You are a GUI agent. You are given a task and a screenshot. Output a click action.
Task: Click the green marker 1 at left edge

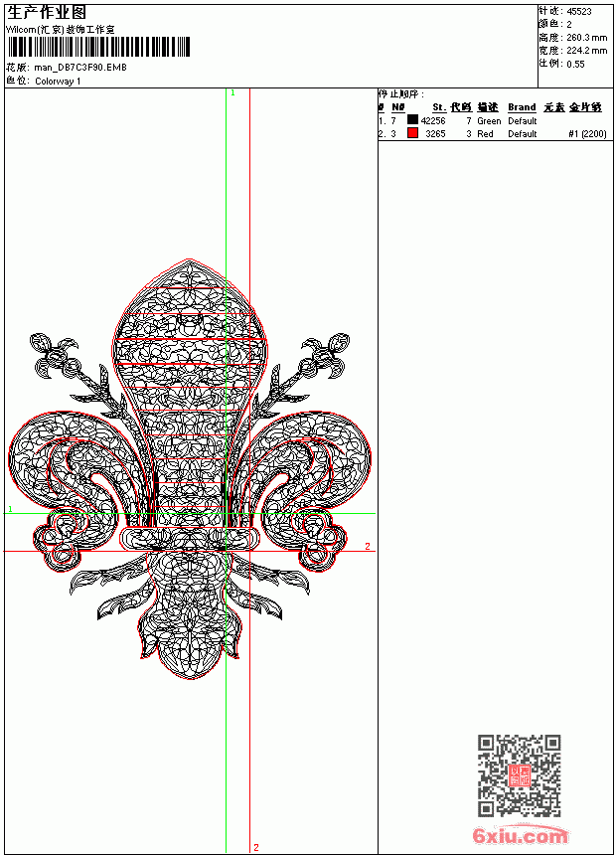(10, 509)
